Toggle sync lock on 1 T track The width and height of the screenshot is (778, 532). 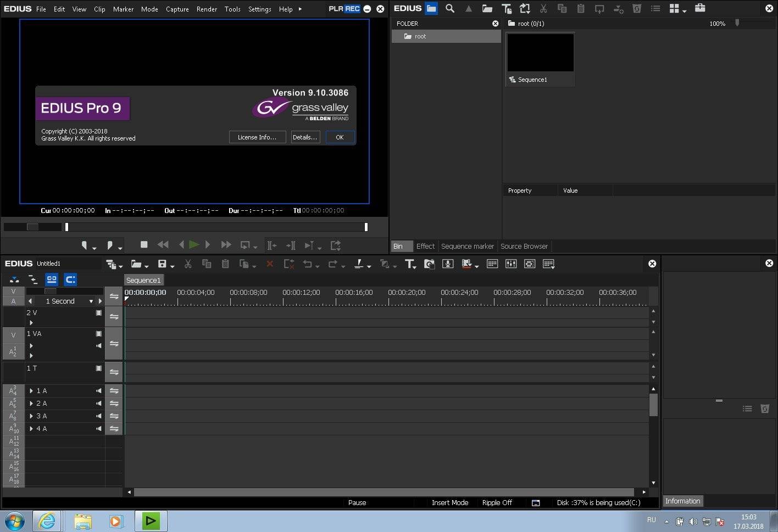tap(114, 372)
